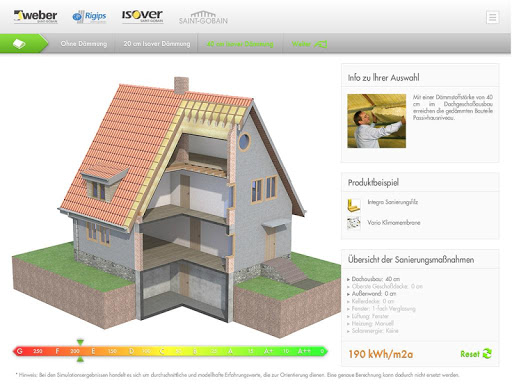Click the Reset button
The width and height of the screenshot is (512, 384).
point(476,354)
